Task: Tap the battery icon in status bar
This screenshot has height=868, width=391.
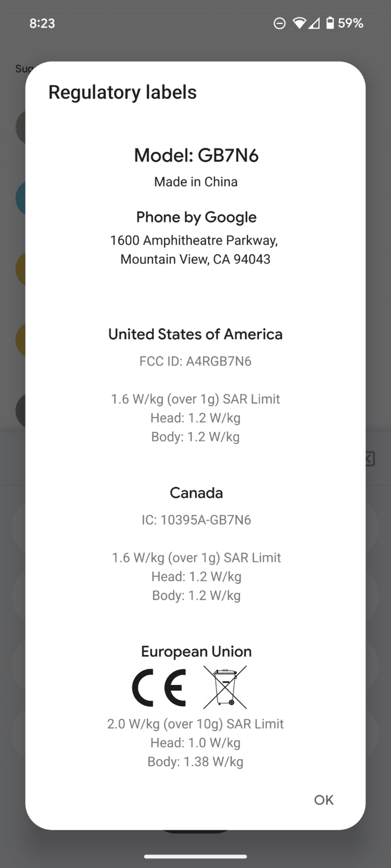Action: (330, 23)
